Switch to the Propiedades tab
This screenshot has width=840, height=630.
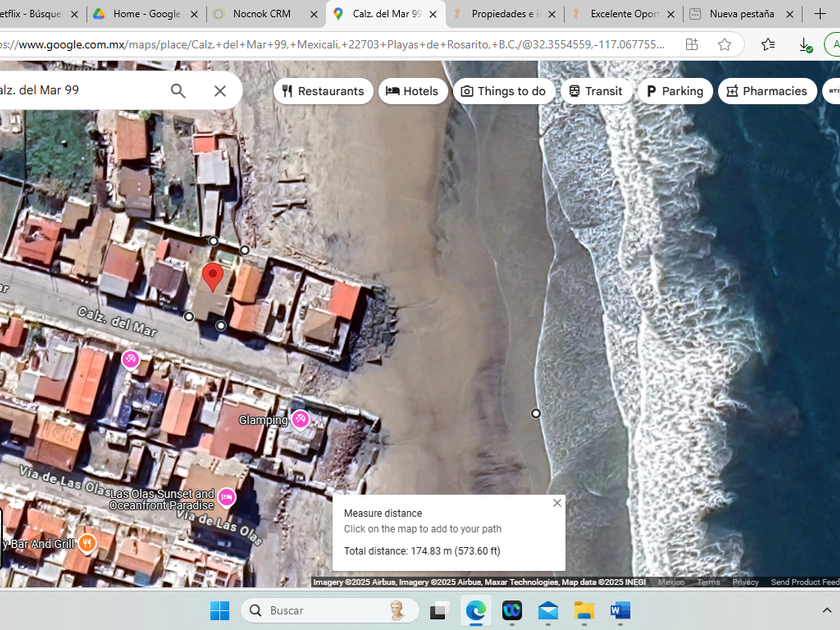[506, 14]
